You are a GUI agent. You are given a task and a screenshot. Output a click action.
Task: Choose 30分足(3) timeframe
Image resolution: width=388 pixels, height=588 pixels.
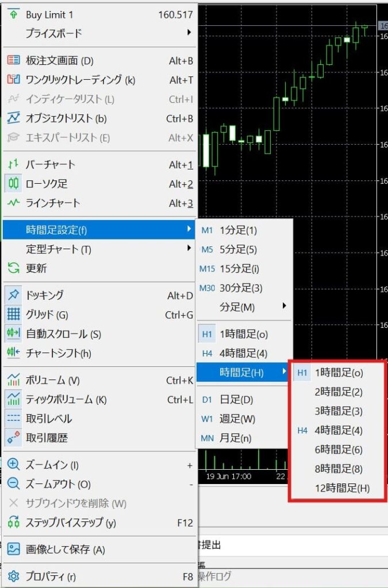(244, 288)
